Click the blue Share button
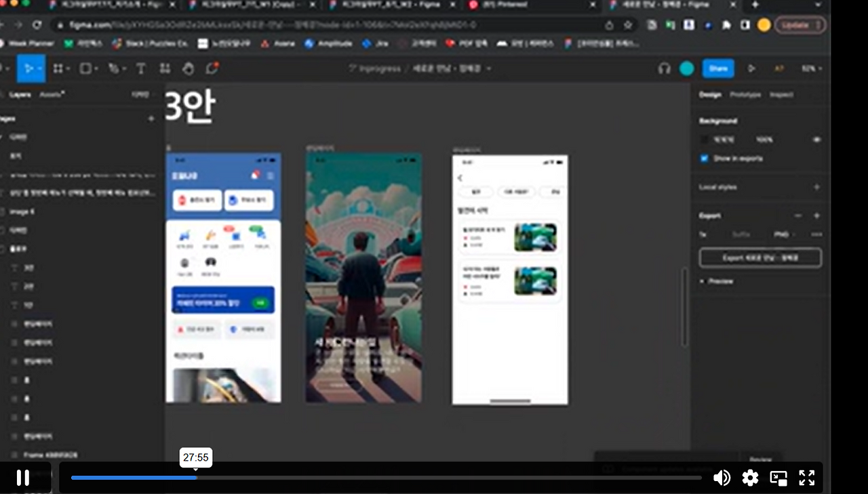The image size is (868, 494). 717,68
